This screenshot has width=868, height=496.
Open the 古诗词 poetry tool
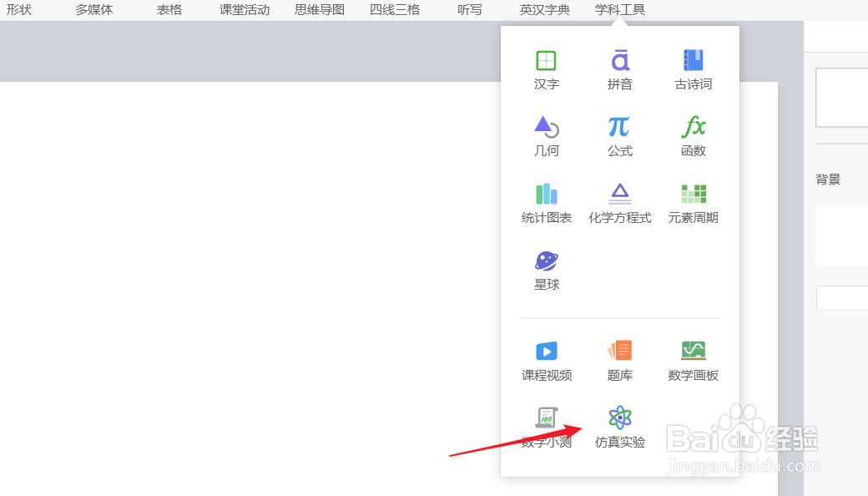[x=693, y=70]
